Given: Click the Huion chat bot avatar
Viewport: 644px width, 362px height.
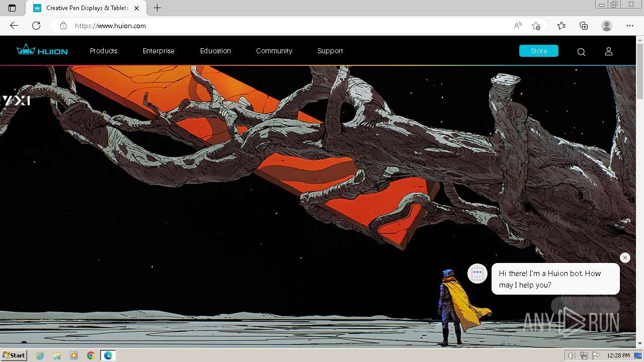Looking at the screenshot, I should coord(477,274).
